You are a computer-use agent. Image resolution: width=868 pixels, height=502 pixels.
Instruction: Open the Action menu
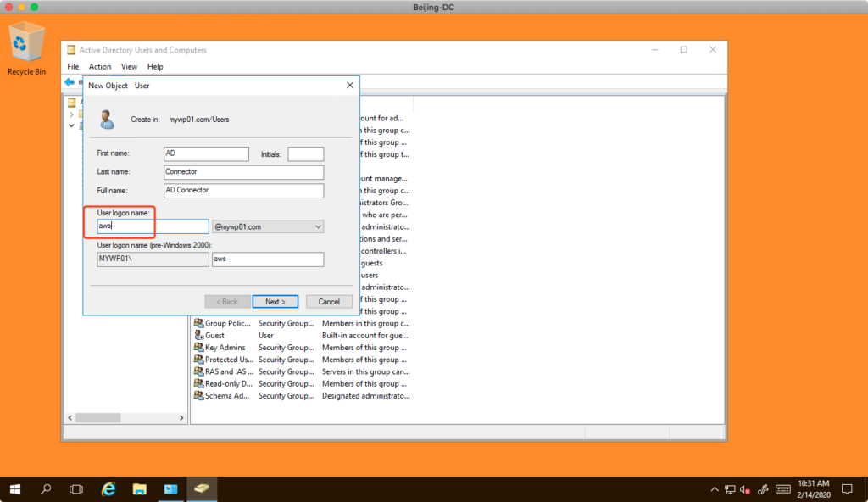100,66
